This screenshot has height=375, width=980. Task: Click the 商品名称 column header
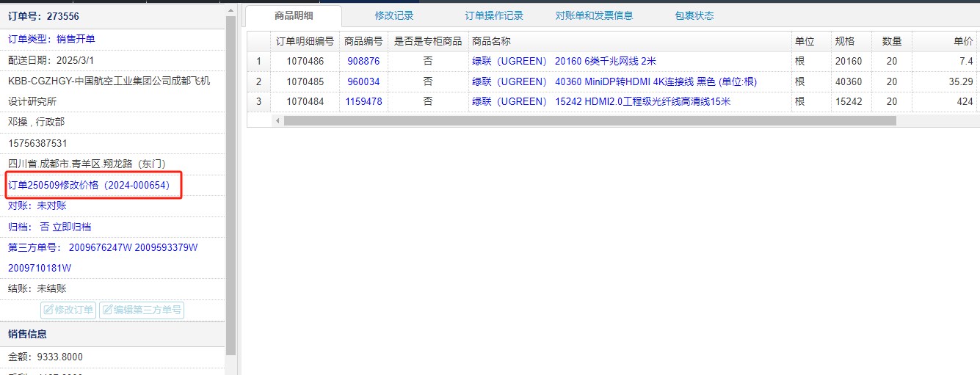pos(629,41)
